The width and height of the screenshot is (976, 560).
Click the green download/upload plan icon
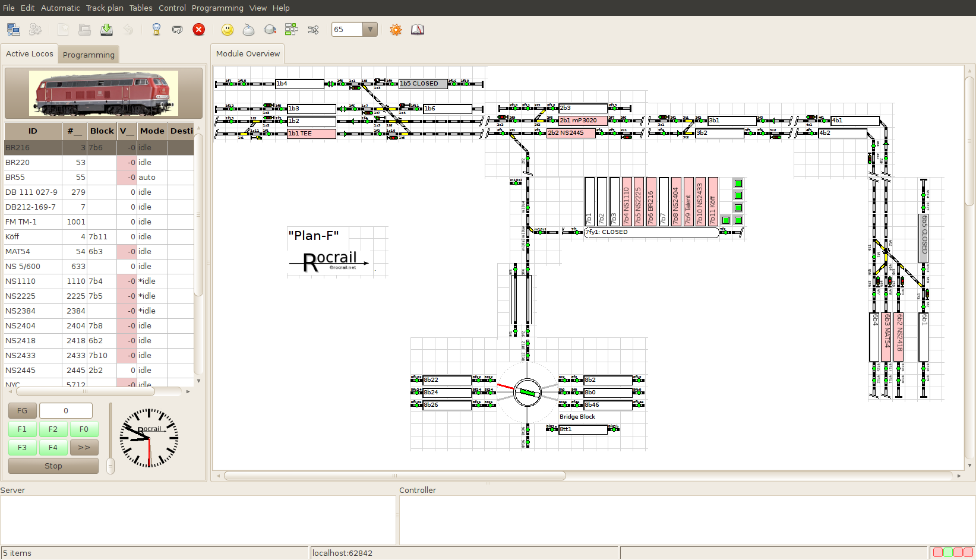tap(106, 30)
